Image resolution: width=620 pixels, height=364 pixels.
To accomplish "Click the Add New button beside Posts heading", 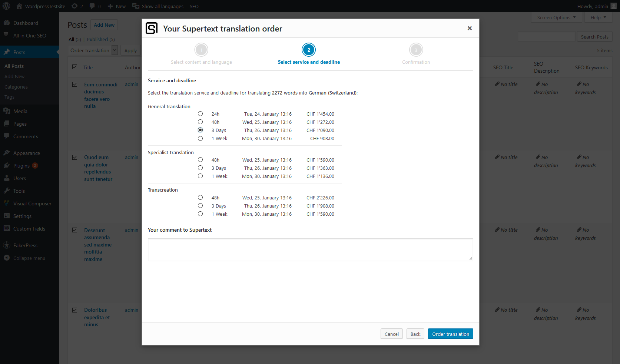I will coord(104,25).
